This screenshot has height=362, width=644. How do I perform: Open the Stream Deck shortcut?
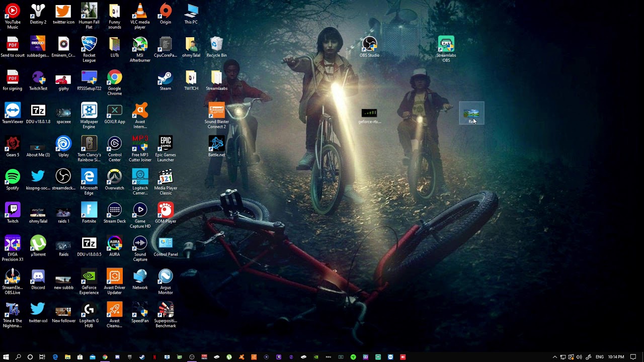[x=115, y=213]
